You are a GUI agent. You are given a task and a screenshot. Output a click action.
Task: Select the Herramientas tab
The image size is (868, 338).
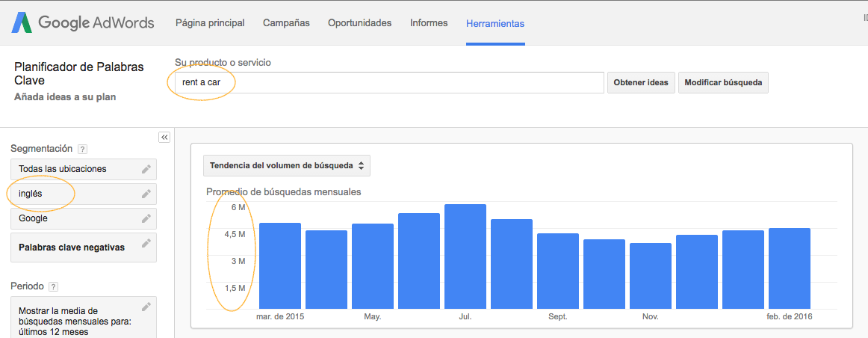click(x=495, y=24)
